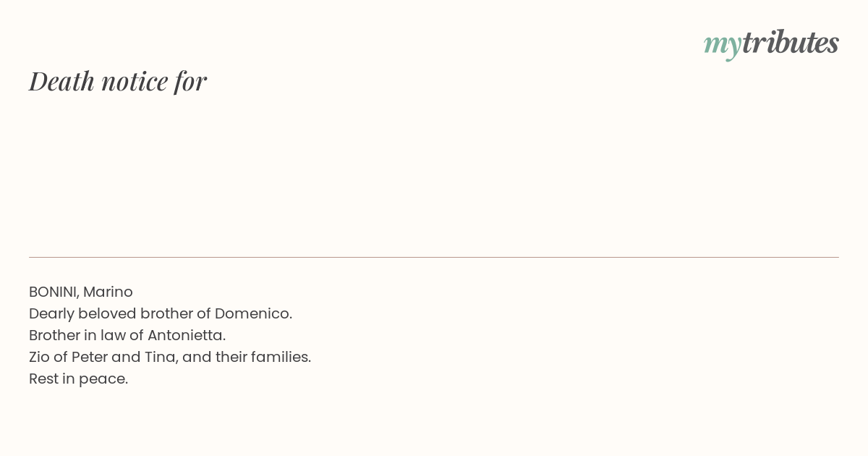The width and height of the screenshot is (868, 456).
Task: Click the word "Zio" in the notice
Action: point(39,357)
